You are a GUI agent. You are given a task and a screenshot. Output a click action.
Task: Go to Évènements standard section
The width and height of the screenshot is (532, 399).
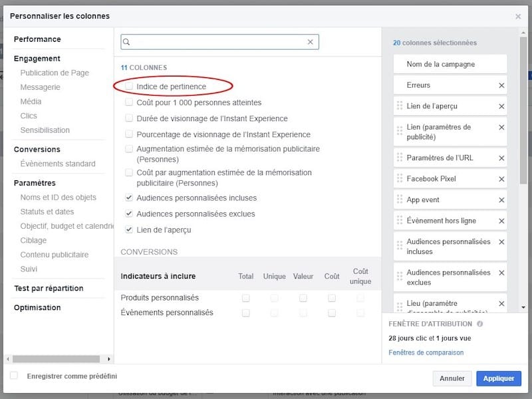(x=58, y=164)
